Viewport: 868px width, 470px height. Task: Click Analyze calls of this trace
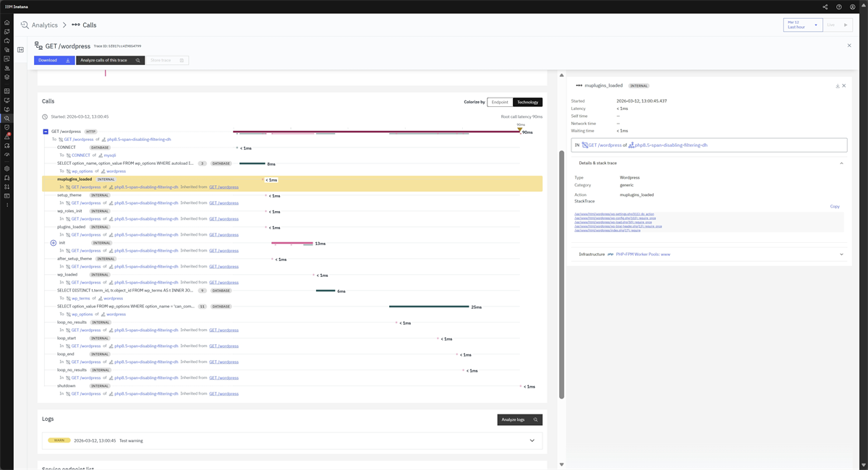click(111, 60)
